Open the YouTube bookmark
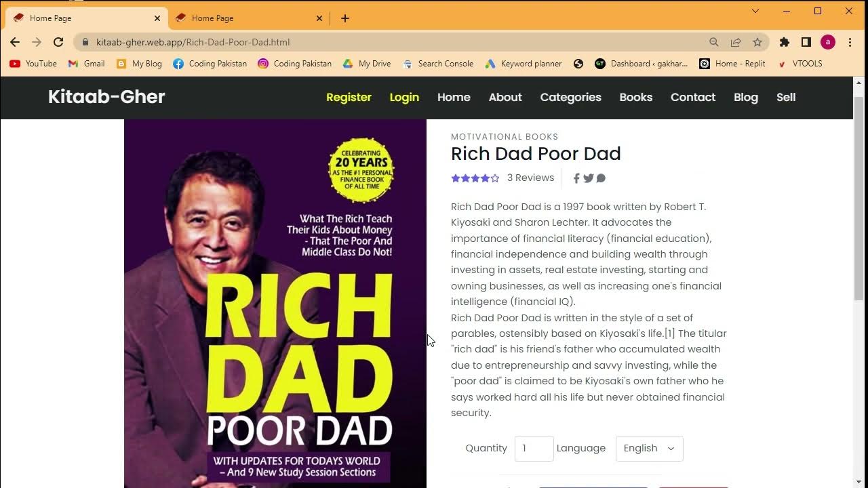868x488 pixels. (33, 64)
